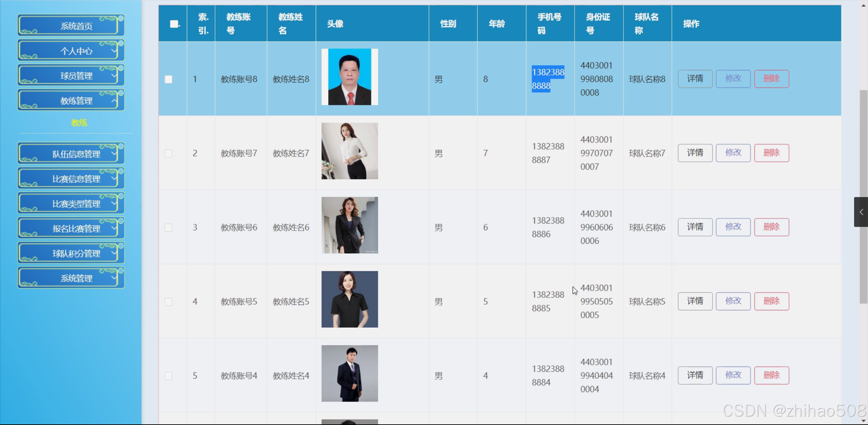Screen dimensions: 868x425
Task: Click 详情 button for 教练账号7
Action: coord(695,153)
